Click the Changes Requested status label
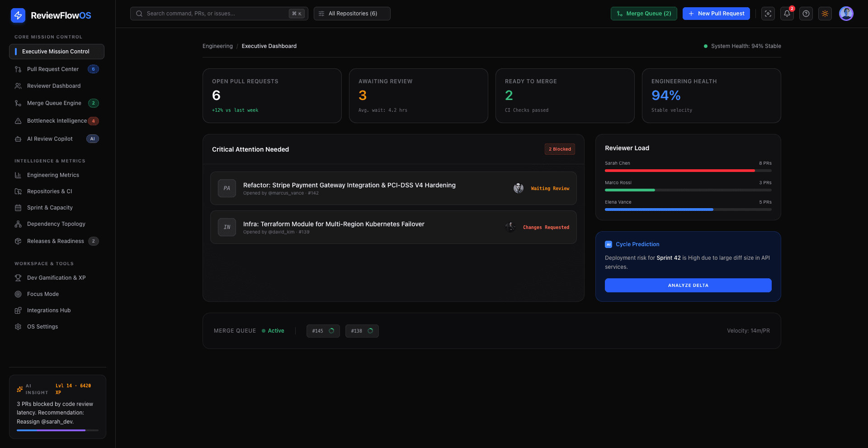 coord(546,228)
